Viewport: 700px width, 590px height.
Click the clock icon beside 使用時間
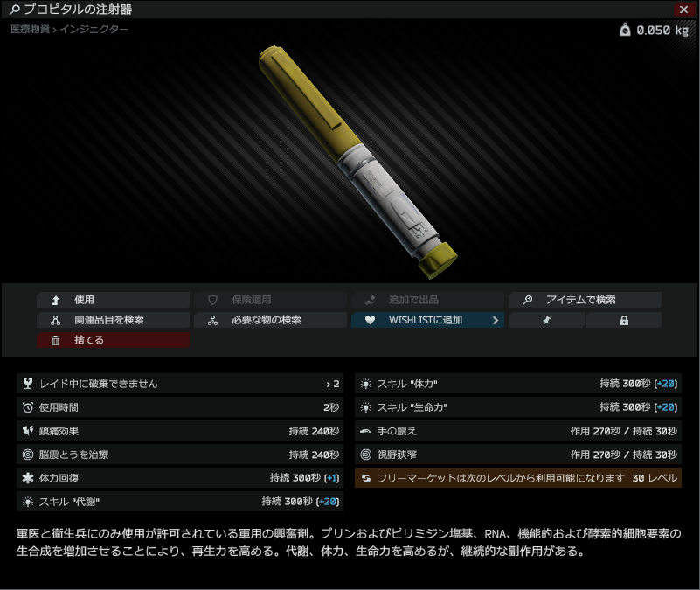coord(28,407)
